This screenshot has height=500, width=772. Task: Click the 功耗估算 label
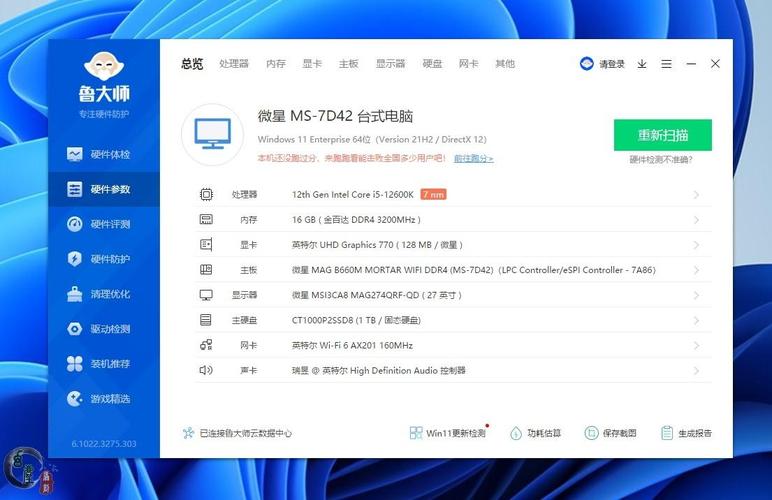tap(544, 433)
